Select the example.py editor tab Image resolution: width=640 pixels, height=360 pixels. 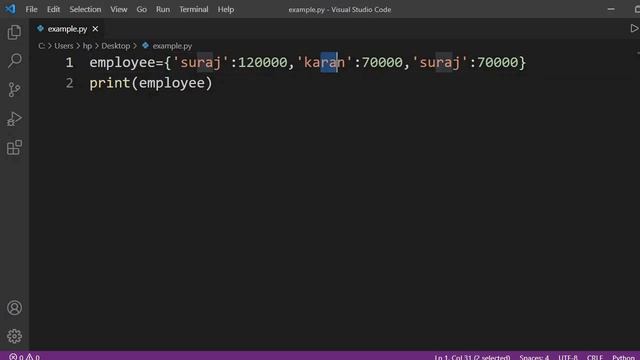click(x=67, y=29)
